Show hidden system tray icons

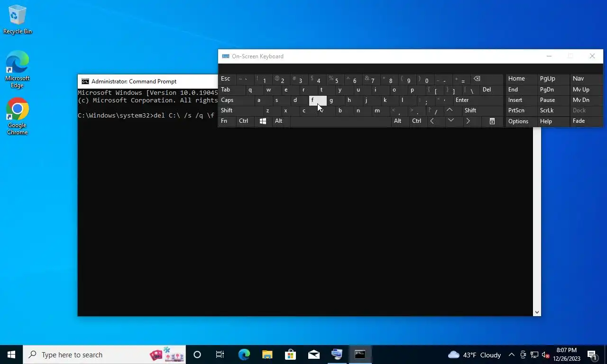[512, 355]
